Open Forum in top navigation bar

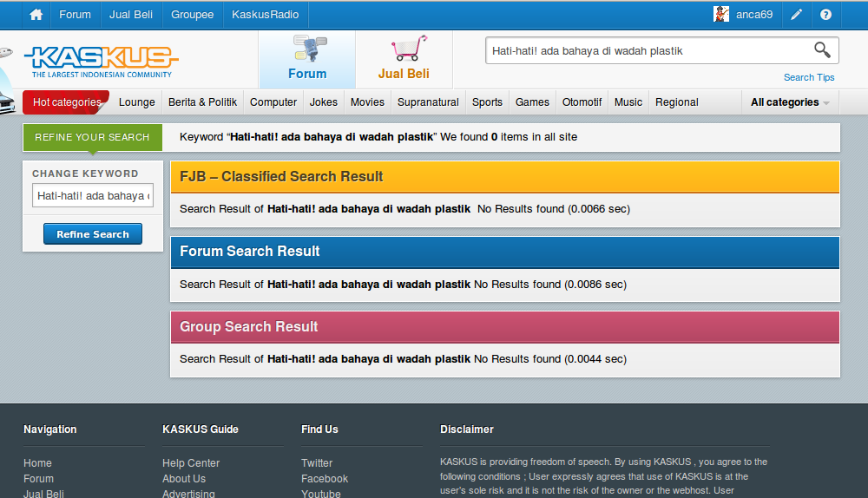[x=75, y=15]
